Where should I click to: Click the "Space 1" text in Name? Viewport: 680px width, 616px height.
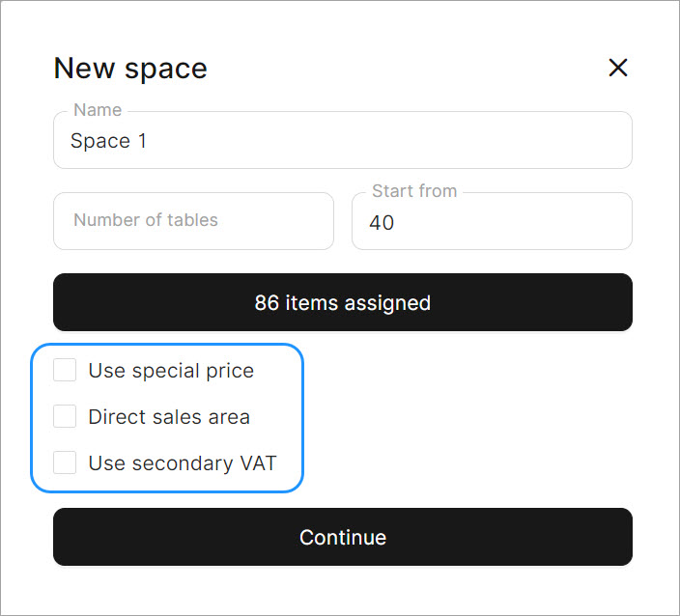point(108,141)
